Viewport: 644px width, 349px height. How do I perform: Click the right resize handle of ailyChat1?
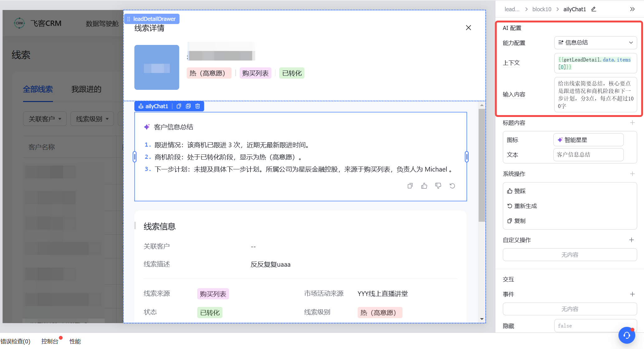tap(467, 157)
